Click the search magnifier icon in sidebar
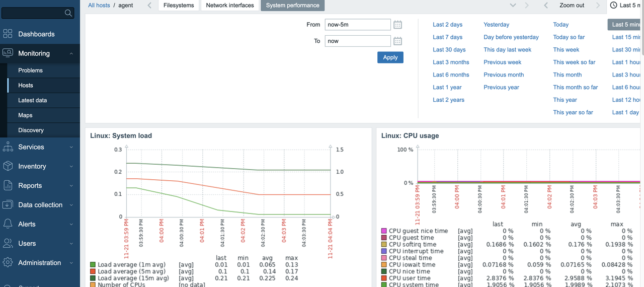644x287 pixels. click(68, 13)
